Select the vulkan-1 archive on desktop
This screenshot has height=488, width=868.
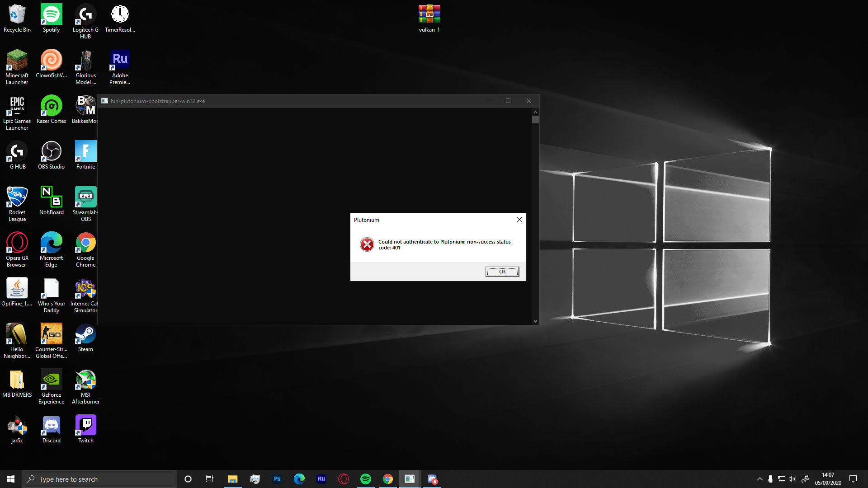[429, 19]
